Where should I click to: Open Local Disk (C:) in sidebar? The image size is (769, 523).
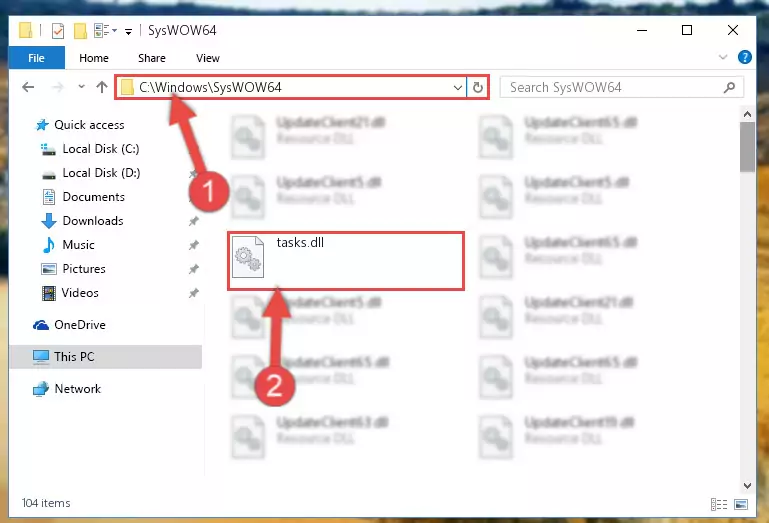(x=101, y=149)
